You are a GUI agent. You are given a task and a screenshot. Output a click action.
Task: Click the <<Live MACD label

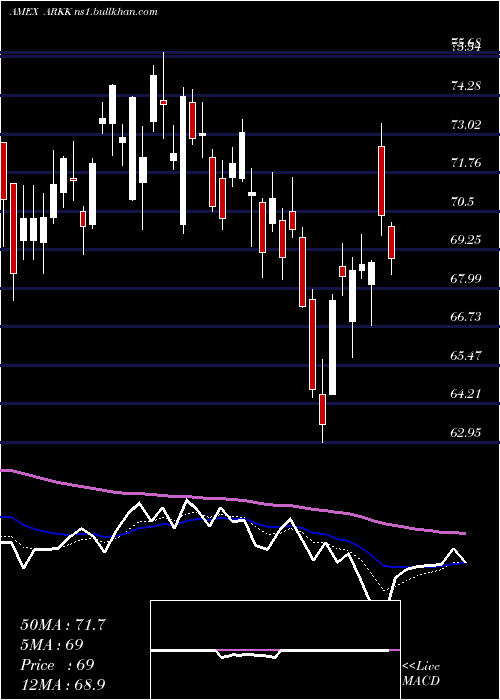421,674
